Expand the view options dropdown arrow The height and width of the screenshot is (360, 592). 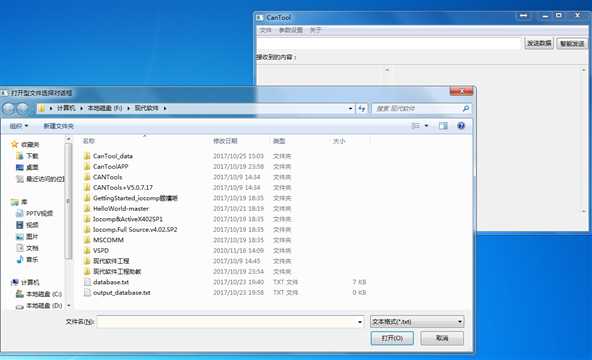click(427, 126)
